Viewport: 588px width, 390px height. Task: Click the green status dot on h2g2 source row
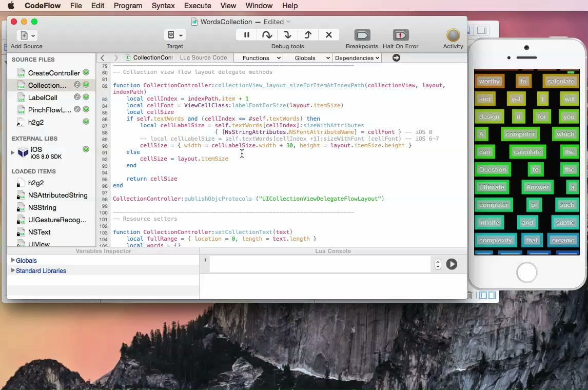tap(86, 122)
